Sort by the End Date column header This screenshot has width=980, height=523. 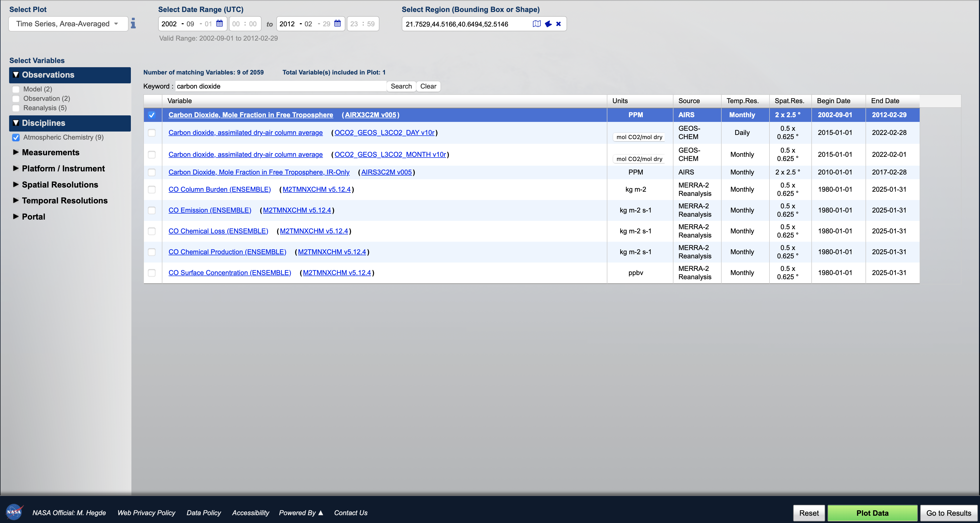893,101
